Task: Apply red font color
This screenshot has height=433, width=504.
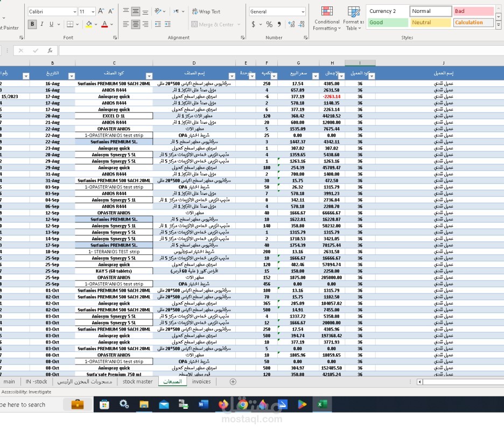Action: click(104, 24)
